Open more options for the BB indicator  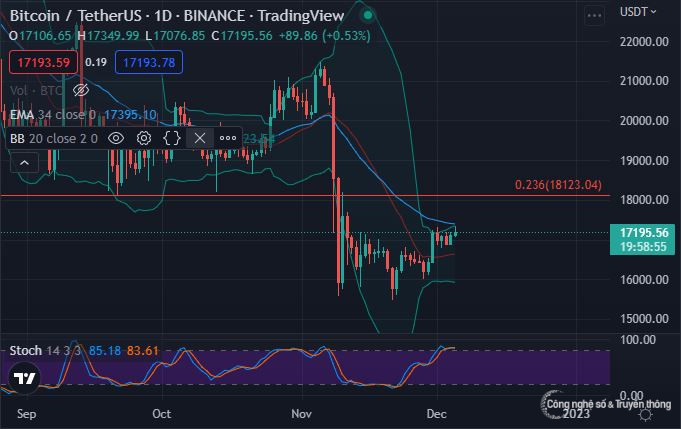click(x=228, y=138)
